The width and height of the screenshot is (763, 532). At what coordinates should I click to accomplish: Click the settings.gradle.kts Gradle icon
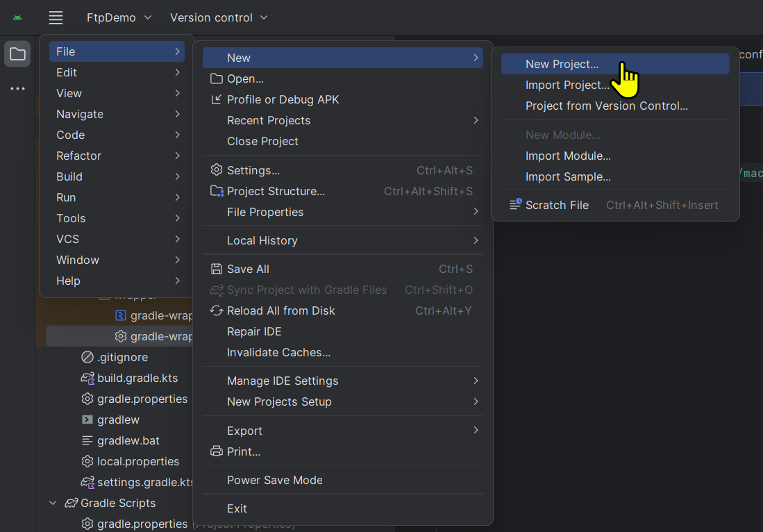point(87,483)
